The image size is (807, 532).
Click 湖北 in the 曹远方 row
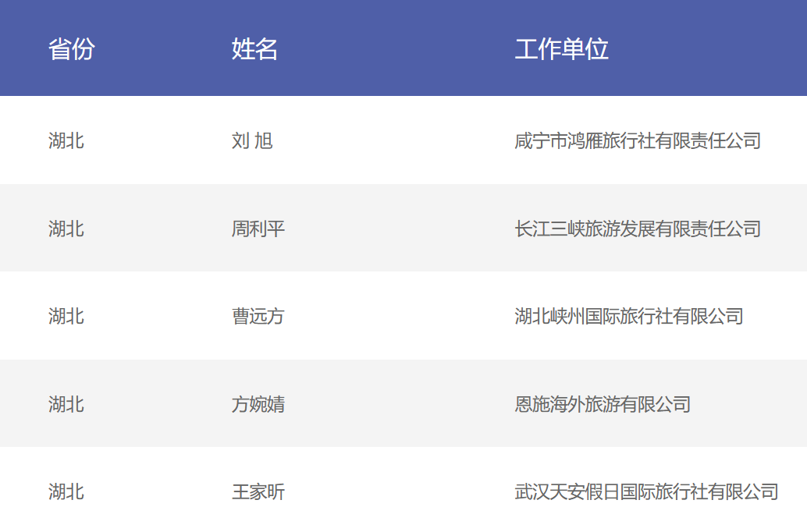click(66, 316)
